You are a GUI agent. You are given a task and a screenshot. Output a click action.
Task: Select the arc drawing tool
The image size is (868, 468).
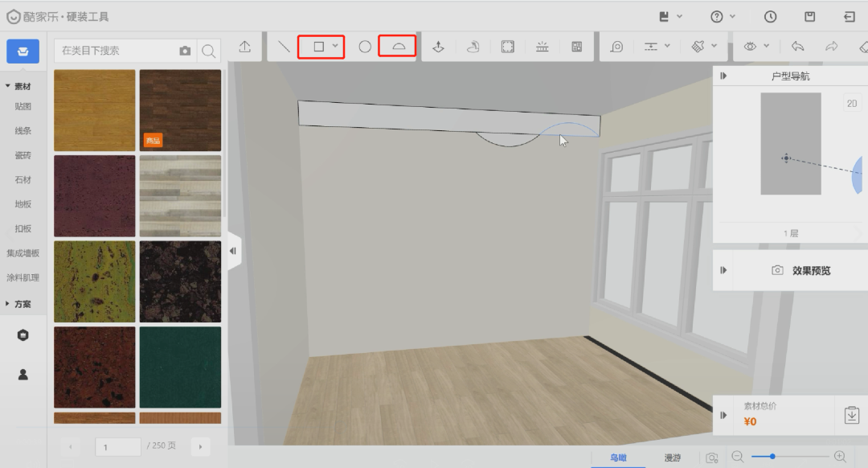coord(399,47)
